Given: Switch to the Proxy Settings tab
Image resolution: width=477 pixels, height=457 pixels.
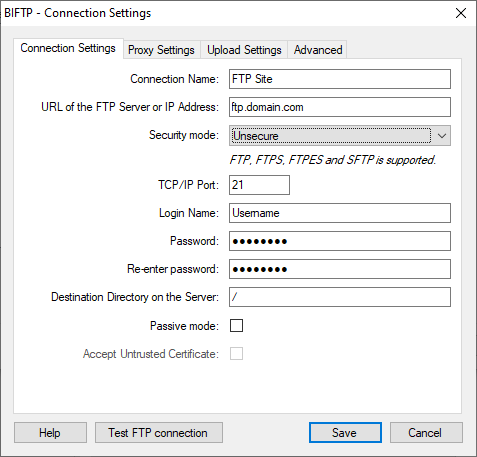Looking at the screenshot, I should click(x=161, y=50).
